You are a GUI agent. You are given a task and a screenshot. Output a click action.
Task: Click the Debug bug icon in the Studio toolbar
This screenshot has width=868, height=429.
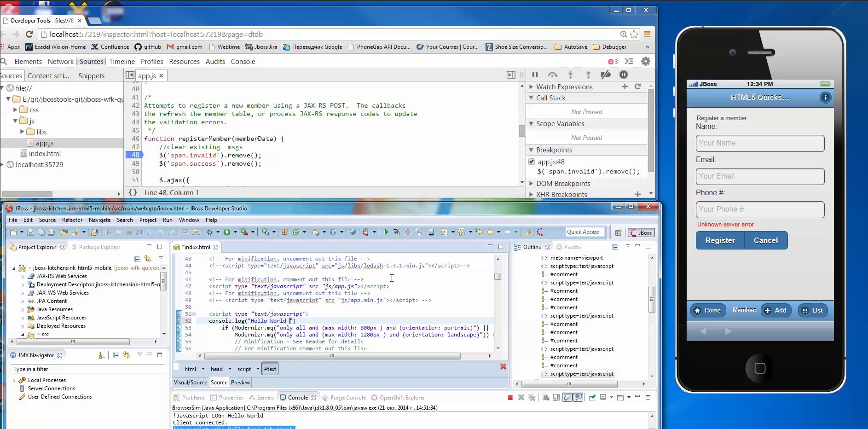click(x=209, y=232)
